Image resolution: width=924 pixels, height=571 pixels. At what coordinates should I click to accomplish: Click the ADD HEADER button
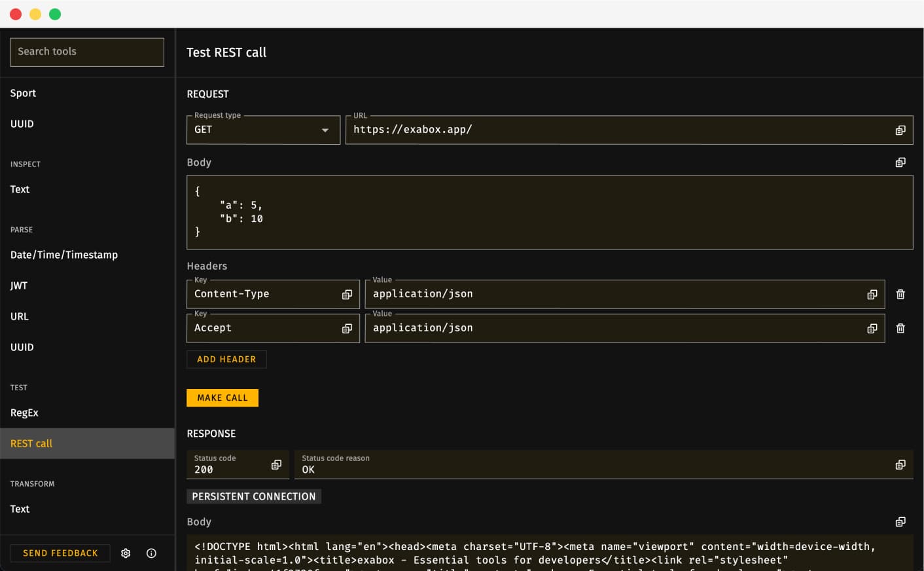226,359
